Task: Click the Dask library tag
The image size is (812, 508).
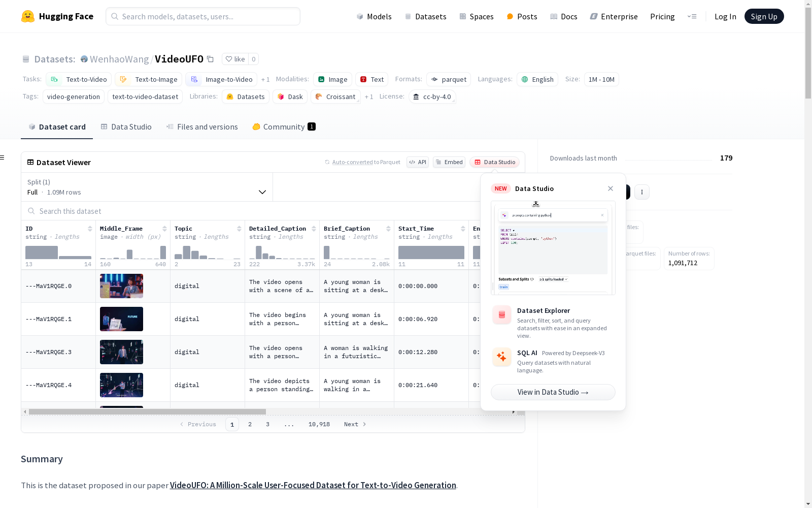Action: pos(290,97)
